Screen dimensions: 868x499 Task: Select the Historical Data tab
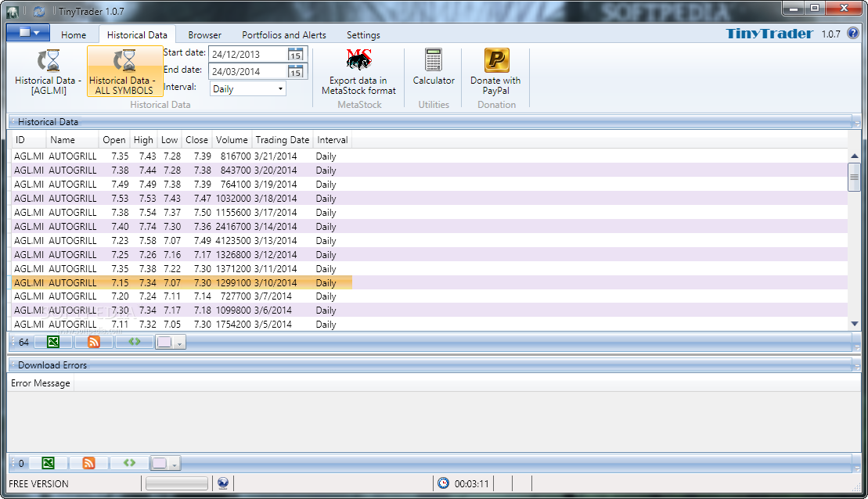[x=137, y=34]
